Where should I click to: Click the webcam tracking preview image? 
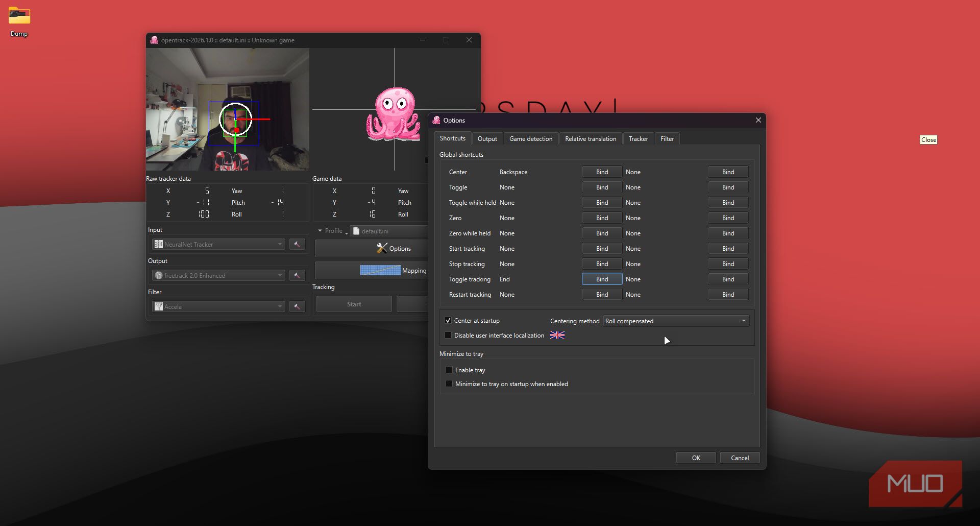[x=228, y=109]
